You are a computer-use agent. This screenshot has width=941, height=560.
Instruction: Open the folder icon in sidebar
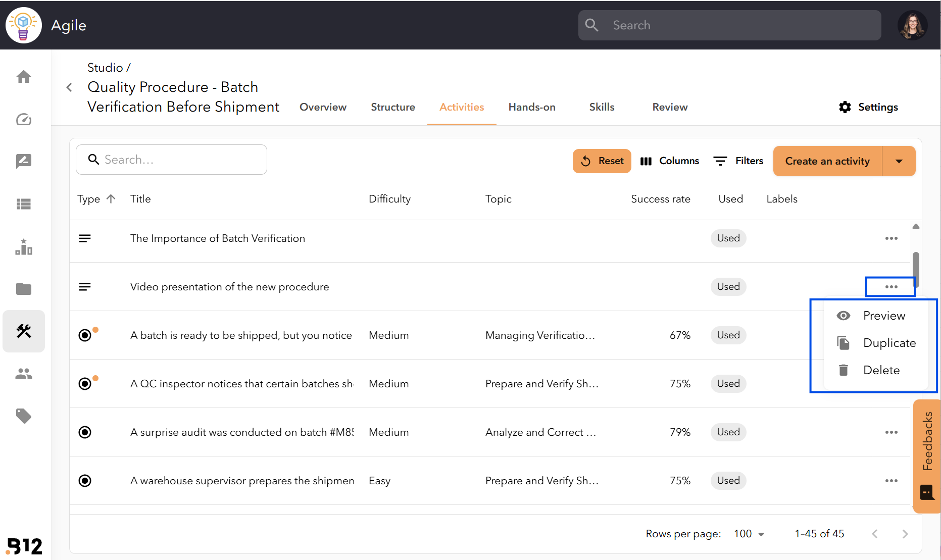tap(24, 289)
